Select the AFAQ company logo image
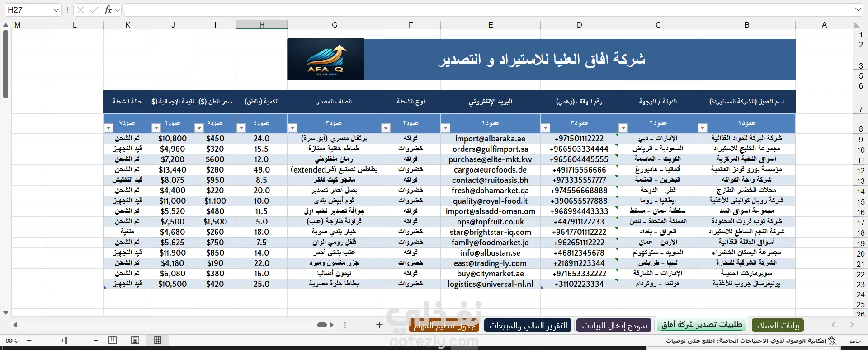Image resolution: width=868 pixels, height=350 pixels. tap(326, 59)
